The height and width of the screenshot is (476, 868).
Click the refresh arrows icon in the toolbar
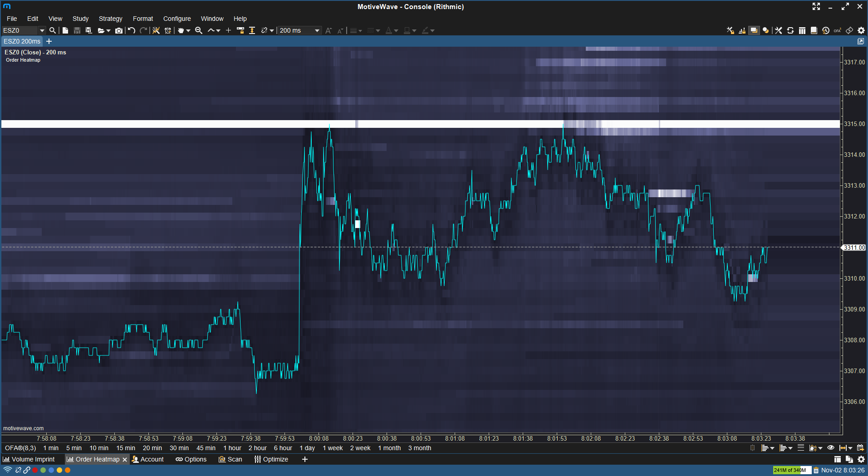point(790,30)
